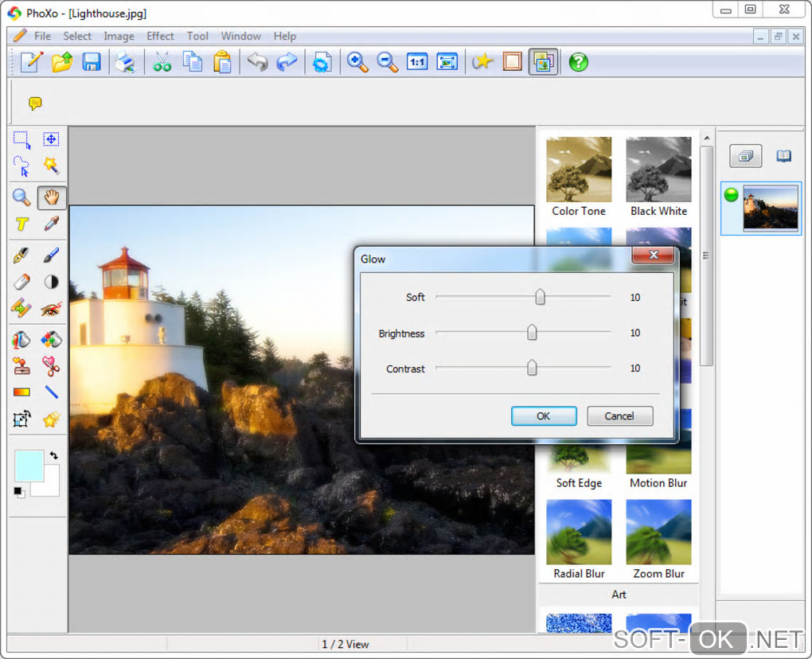
Task: Select the gradient fill tool
Action: 21,392
